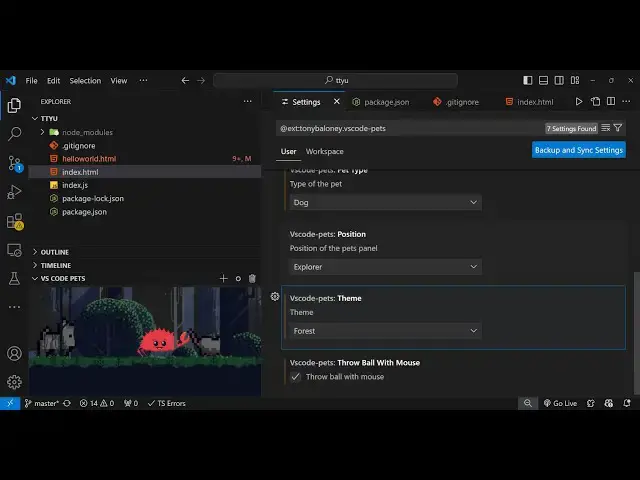Close the Settings tab
The width and height of the screenshot is (640, 480).
coord(337,101)
